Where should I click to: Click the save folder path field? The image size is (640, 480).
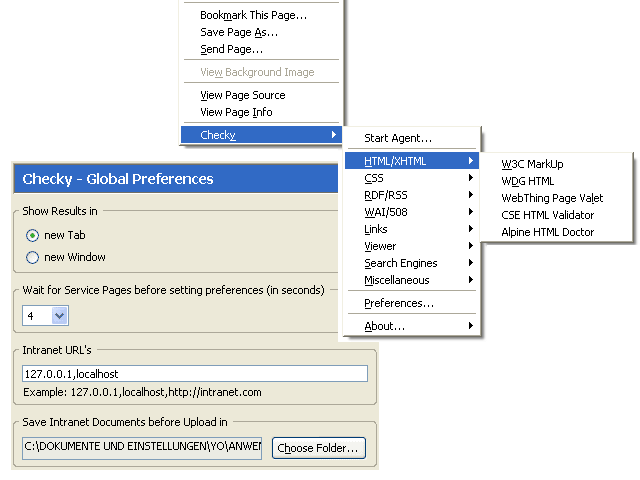coord(142,448)
